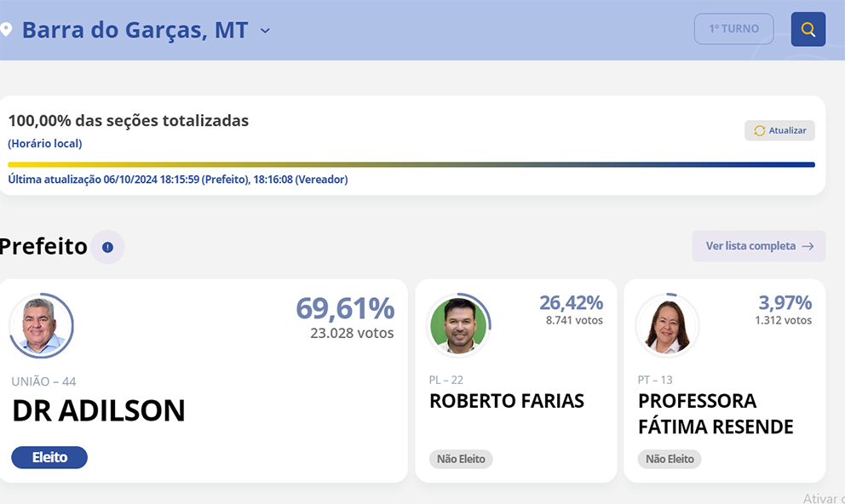The height and width of the screenshot is (504, 845).
Task: Click the info icon beside Prefeito
Action: tap(107, 247)
